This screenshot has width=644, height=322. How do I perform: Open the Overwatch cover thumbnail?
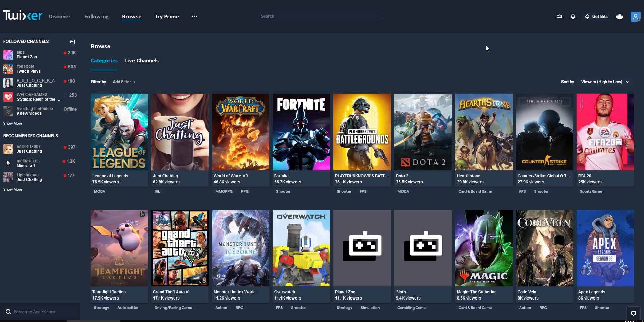pos(301,248)
